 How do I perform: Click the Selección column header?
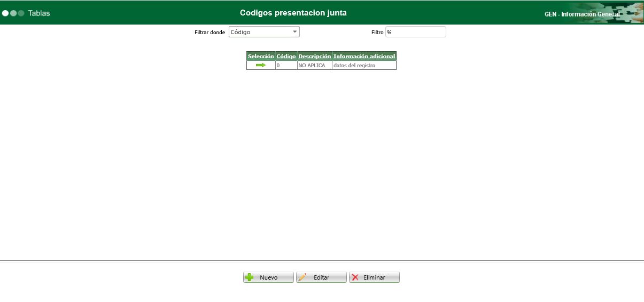click(x=261, y=56)
